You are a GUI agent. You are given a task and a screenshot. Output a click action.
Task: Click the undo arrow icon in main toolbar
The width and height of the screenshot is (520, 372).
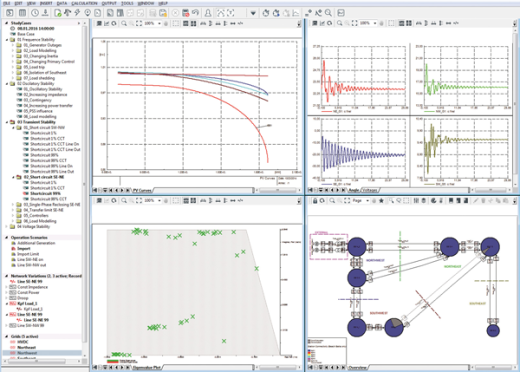point(196,13)
